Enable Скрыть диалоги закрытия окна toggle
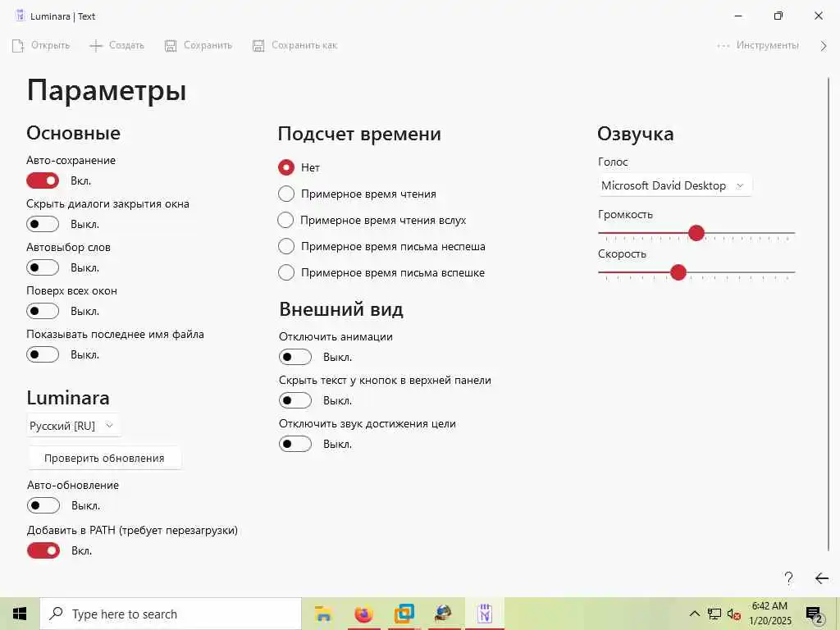840x630 pixels. coord(43,224)
